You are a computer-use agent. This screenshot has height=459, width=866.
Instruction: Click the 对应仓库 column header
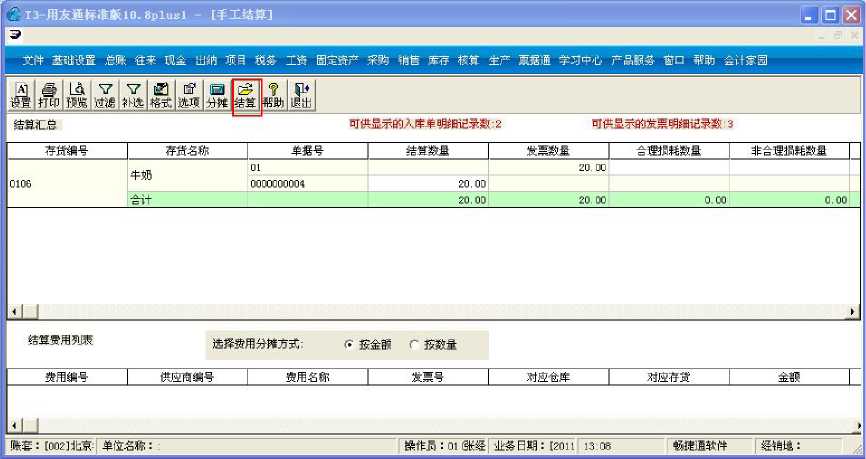(548, 377)
